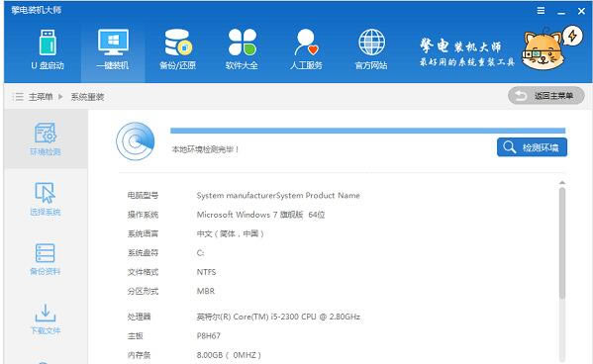The image size is (593, 364).
Task: Click the radar scan animation icon
Action: (x=136, y=141)
